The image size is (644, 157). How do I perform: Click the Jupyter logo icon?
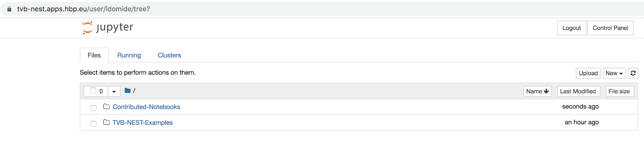pyautogui.click(x=87, y=28)
